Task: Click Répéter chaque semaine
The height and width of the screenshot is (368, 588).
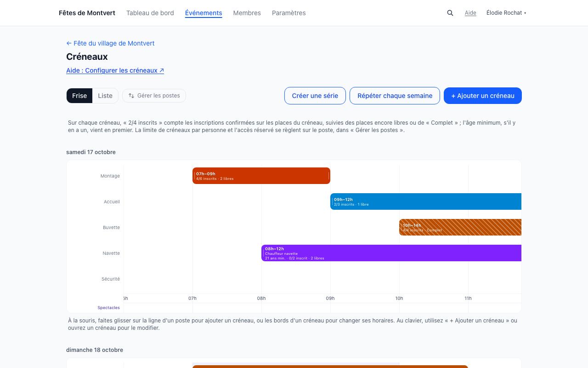Action: click(395, 96)
